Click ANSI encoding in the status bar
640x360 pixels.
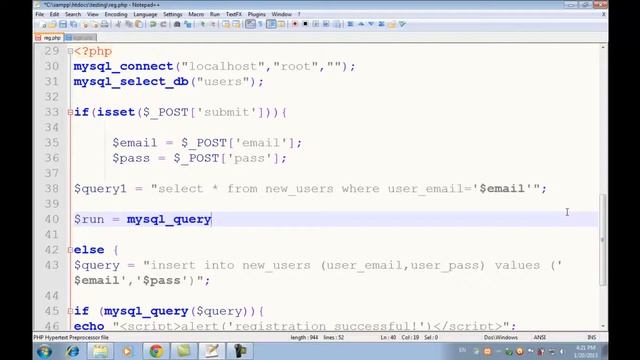540,338
